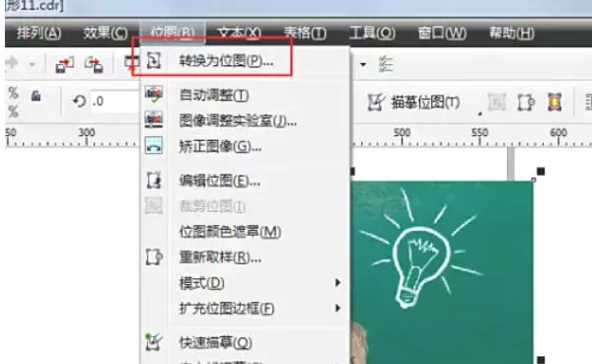Click the quick trace icon in menu
The width and height of the screenshot is (592, 364).
pos(154,341)
